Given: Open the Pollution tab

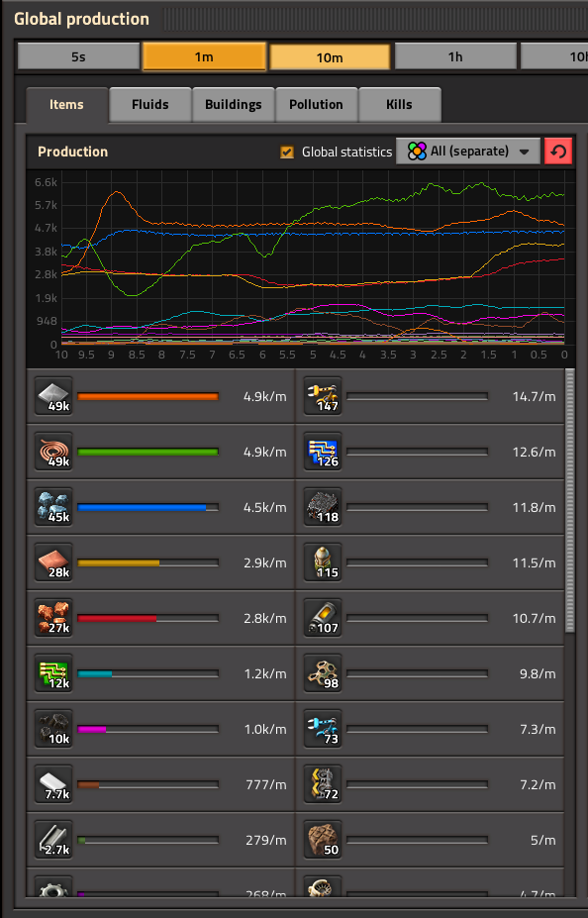Looking at the screenshot, I should tap(316, 105).
